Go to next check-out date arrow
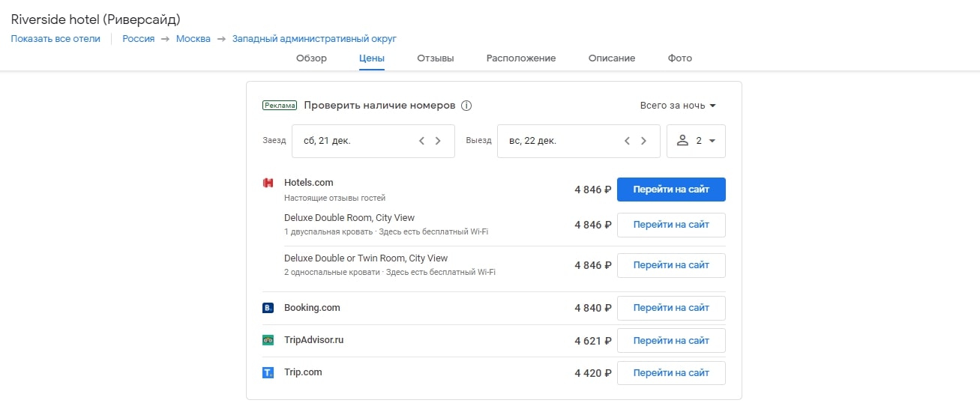Image resolution: width=980 pixels, height=409 pixels. click(643, 141)
